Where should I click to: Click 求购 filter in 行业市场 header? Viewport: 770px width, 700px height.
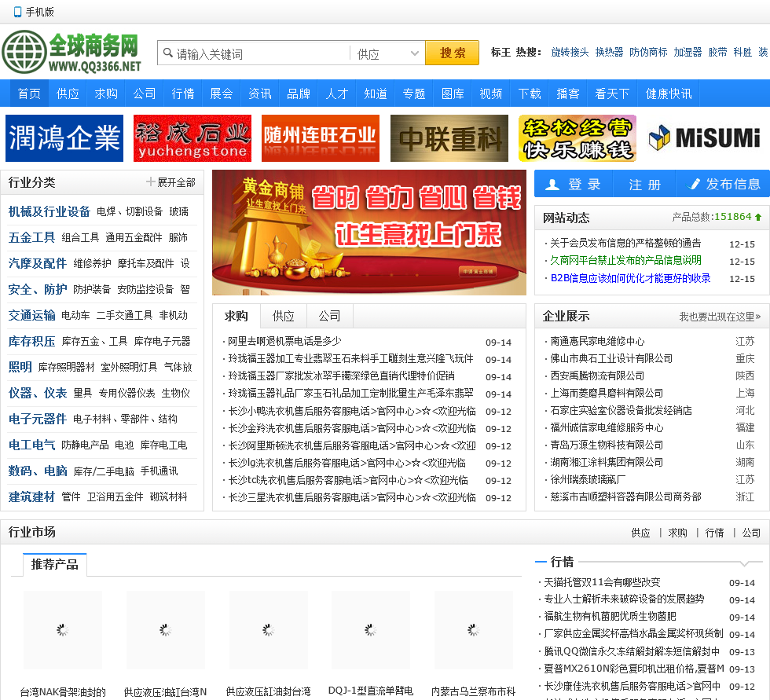pyautogui.click(x=677, y=533)
